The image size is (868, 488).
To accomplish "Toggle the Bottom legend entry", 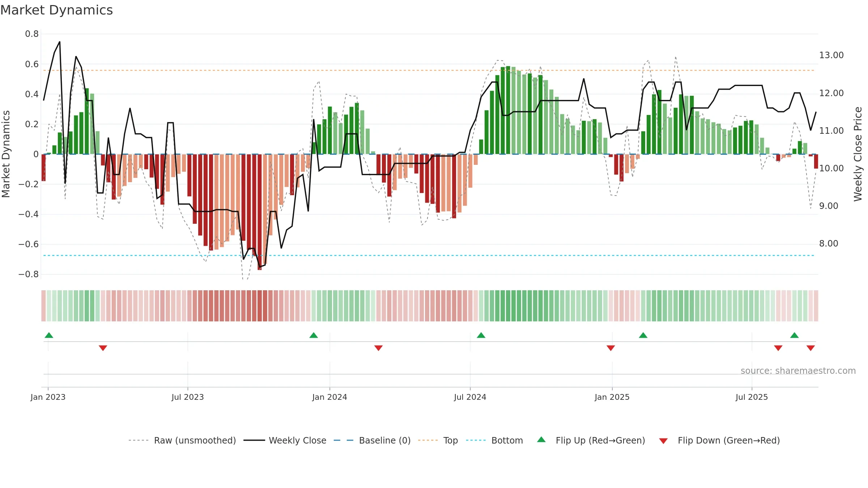I will pos(494,440).
